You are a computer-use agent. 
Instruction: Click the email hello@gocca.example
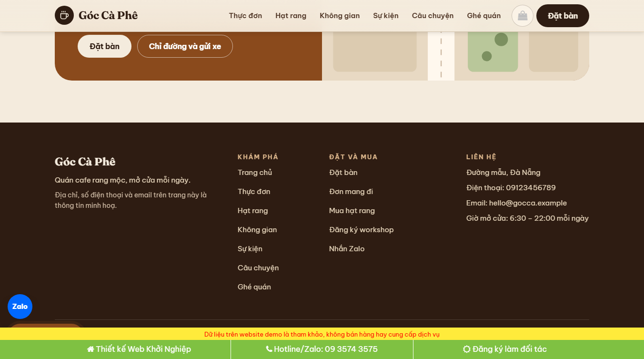(x=528, y=203)
